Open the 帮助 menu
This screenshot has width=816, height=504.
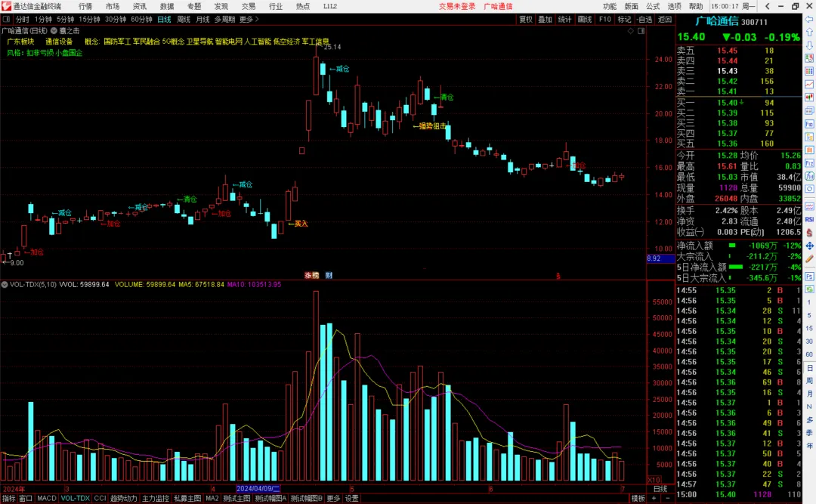click(696, 6)
